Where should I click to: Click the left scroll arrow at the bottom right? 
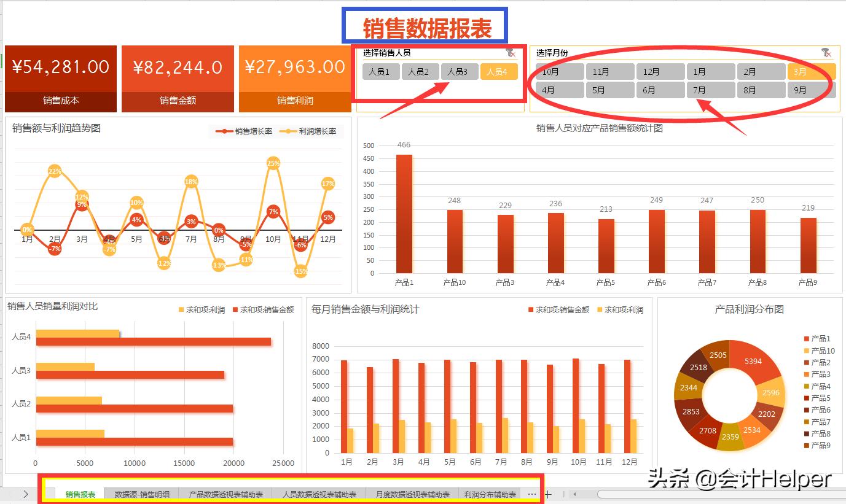coord(574,494)
